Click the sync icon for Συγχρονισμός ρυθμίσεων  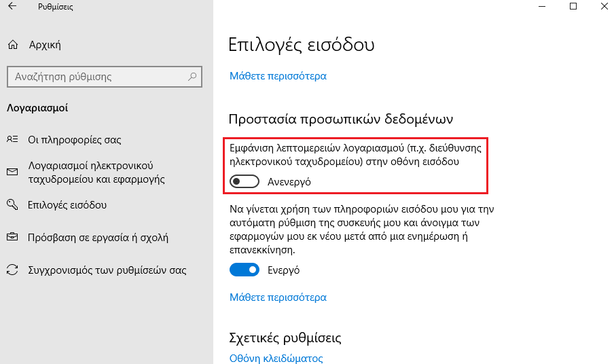[x=12, y=270]
